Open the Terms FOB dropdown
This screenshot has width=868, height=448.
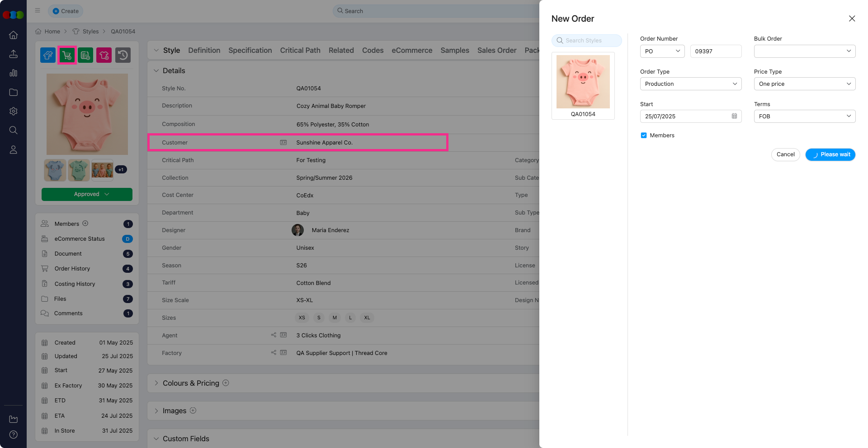804,117
